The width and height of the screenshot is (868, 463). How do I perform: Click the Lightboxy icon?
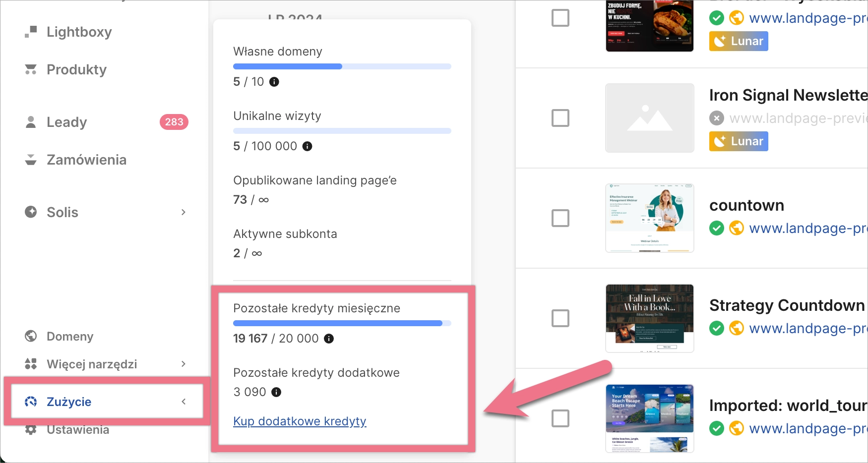coord(31,32)
